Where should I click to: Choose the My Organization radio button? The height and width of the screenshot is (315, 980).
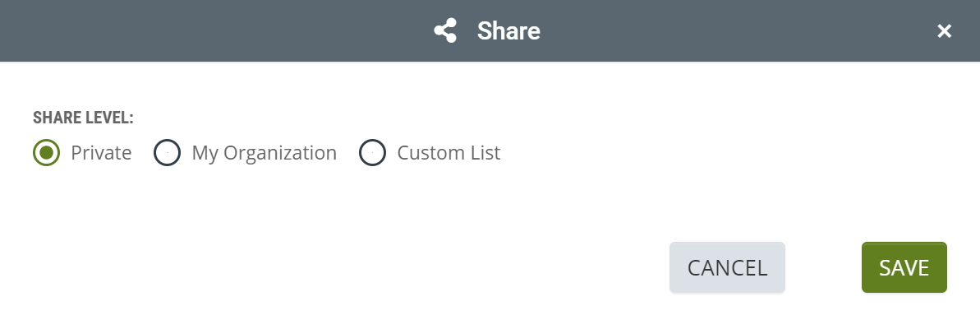pyautogui.click(x=167, y=153)
